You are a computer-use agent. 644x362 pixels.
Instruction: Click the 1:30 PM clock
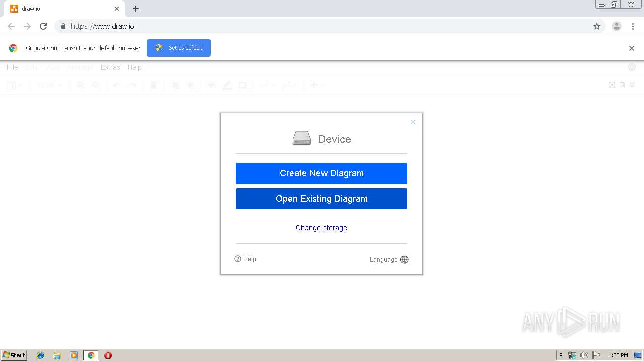point(618,355)
